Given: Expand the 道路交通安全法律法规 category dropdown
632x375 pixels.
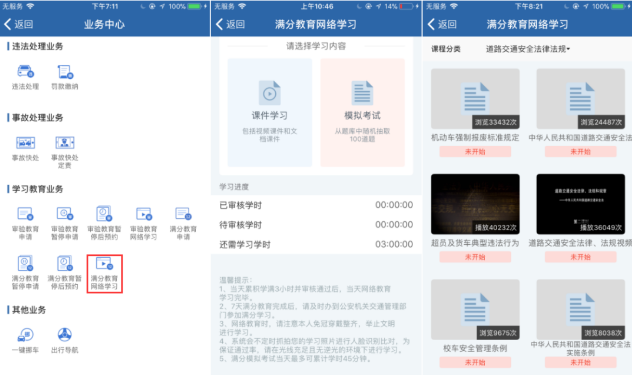Looking at the screenshot, I should pos(528,49).
